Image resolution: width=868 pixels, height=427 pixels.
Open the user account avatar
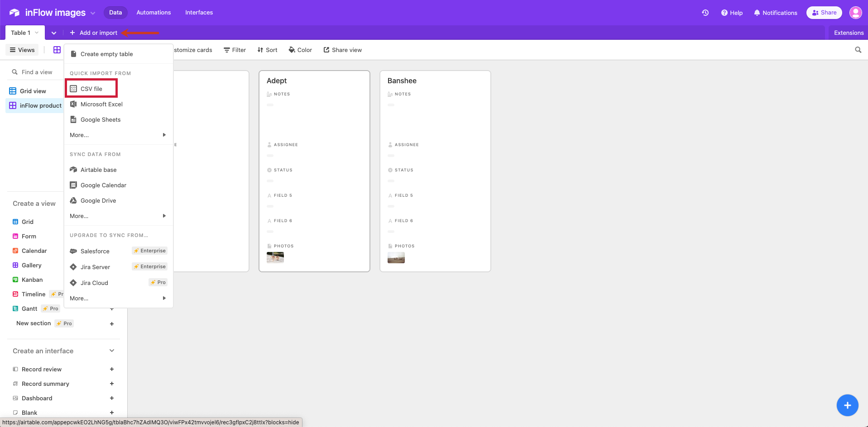pos(855,13)
